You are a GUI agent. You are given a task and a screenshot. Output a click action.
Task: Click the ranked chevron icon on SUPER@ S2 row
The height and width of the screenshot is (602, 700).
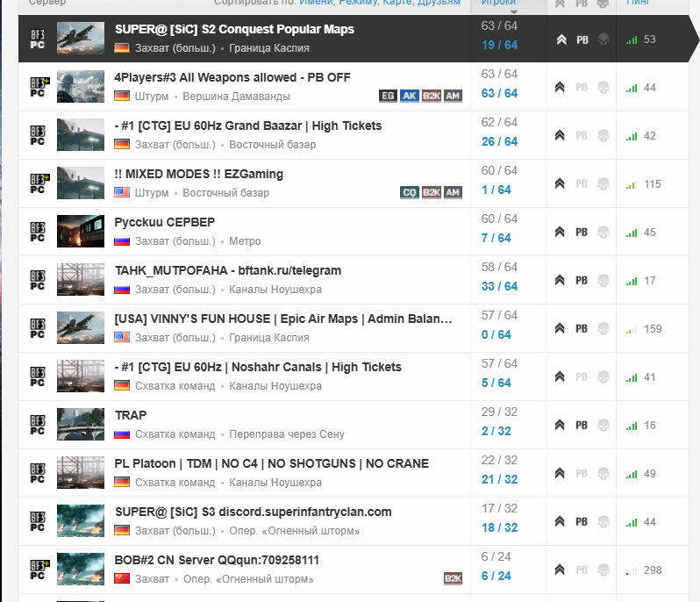coord(561,39)
